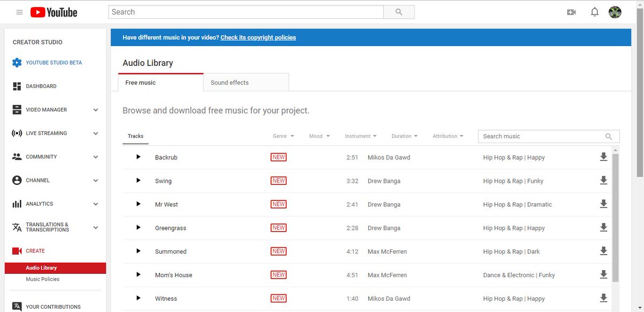Download the Backrub track
The width and height of the screenshot is (644, 312).
click(x=603, y=157)
